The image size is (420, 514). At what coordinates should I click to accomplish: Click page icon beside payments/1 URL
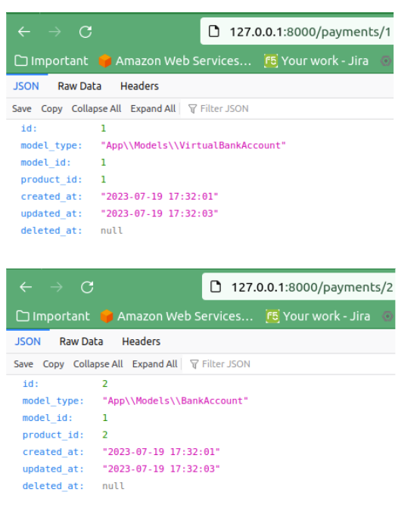[214, 32]
